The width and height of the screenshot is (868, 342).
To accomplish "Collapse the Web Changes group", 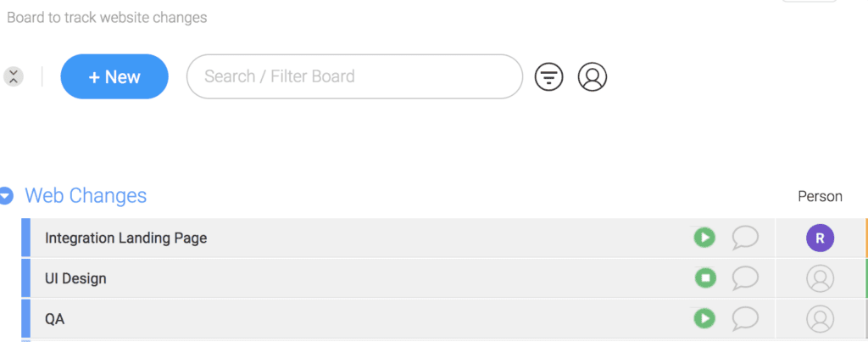I will point(7,196).
